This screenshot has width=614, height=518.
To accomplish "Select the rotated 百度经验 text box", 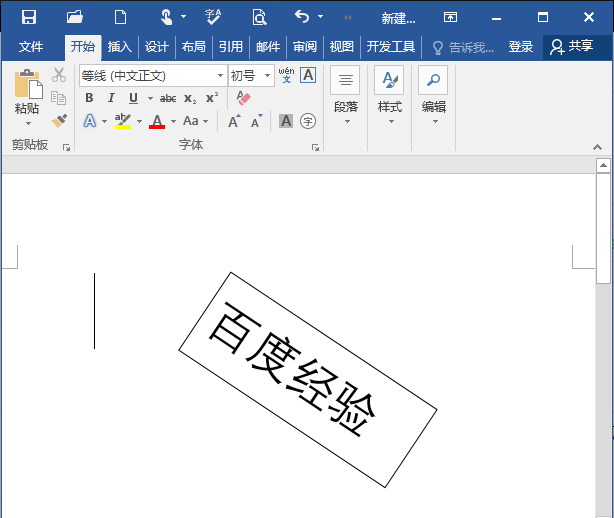I will (x=308, y=380).
